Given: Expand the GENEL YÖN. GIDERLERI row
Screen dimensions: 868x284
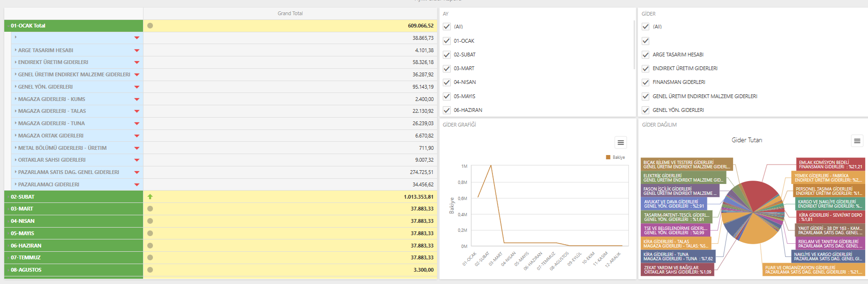Looking at the screenshot, I should (x=16, y=87).
